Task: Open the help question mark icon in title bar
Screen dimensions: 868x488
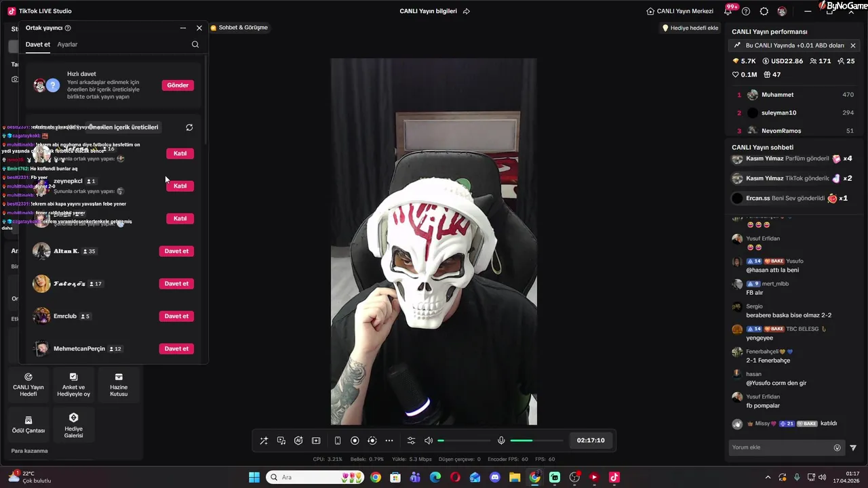Action: pyautogui.click(x=746, y=12)
